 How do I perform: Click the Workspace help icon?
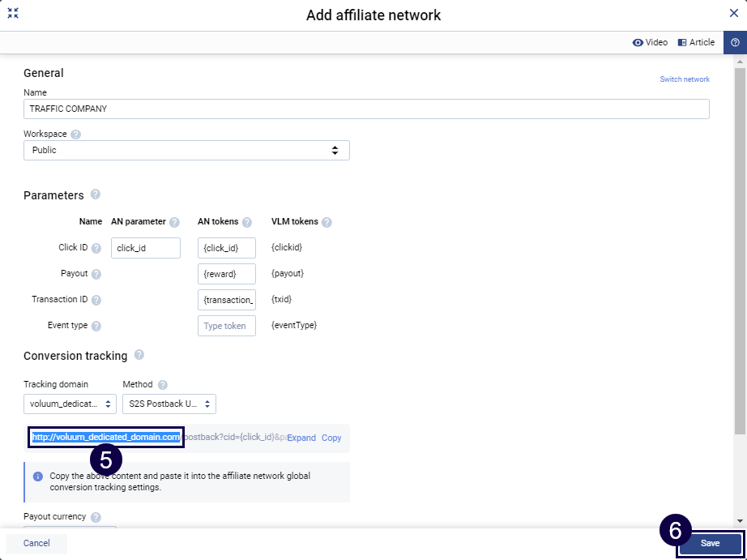[76, 135]
